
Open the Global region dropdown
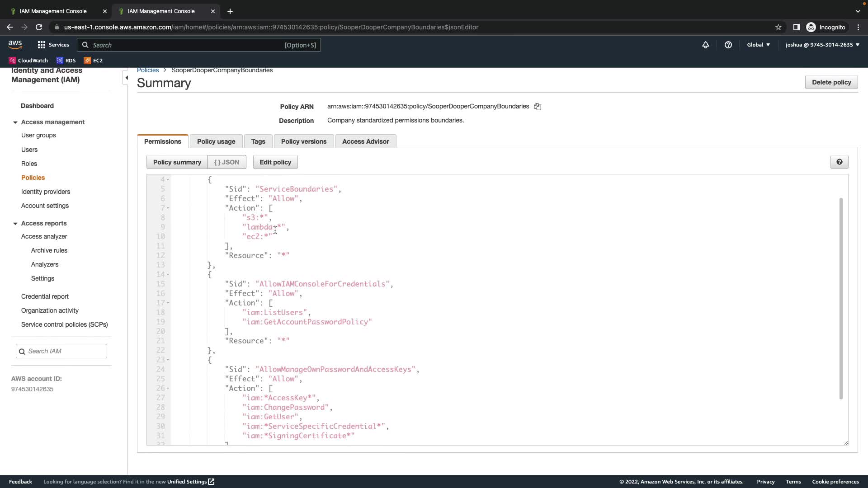click(x=758, y=45)
